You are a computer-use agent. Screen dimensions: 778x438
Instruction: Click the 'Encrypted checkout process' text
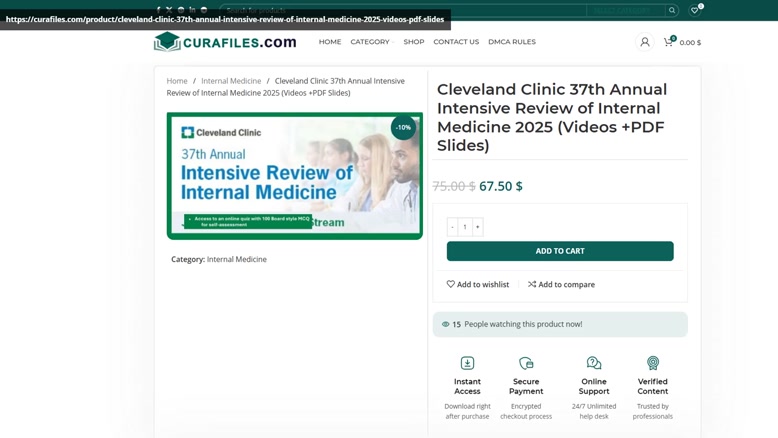[526, 411]
